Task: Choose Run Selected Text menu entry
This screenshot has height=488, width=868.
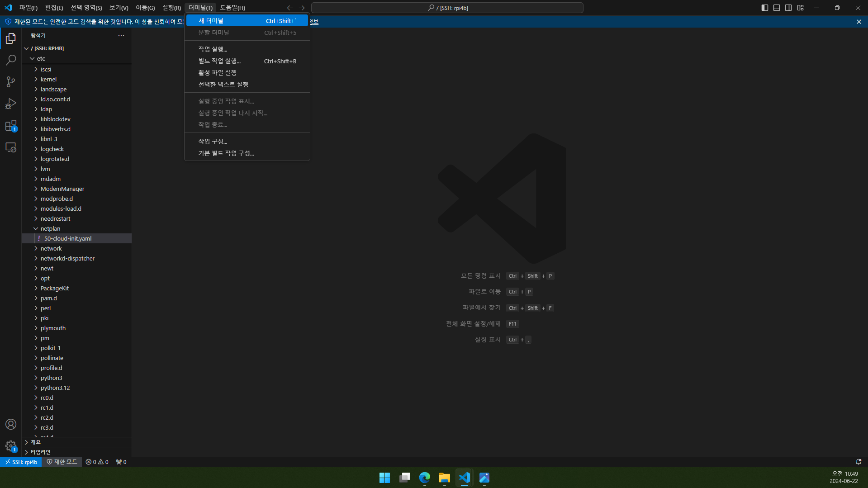Action: (247, 85)
